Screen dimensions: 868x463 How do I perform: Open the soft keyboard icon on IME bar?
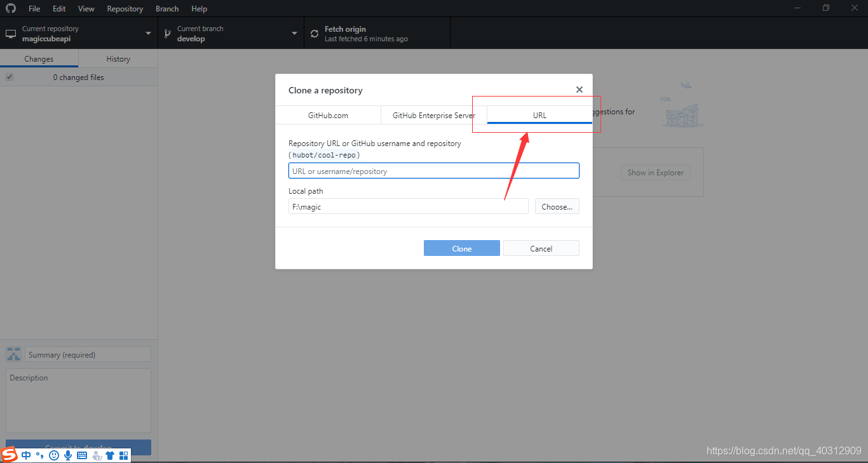pyautogui.click(x=82, y=455)
